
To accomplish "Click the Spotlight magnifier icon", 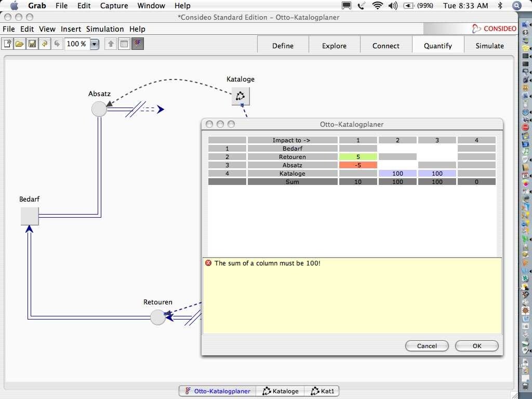I will click(x=516, y=6).
